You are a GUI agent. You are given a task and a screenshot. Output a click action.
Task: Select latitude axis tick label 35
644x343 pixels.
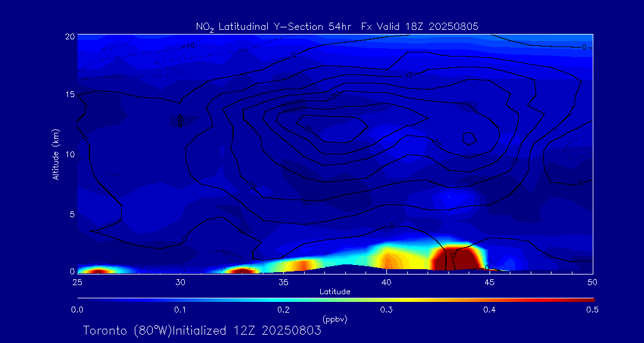click(283, 282)
